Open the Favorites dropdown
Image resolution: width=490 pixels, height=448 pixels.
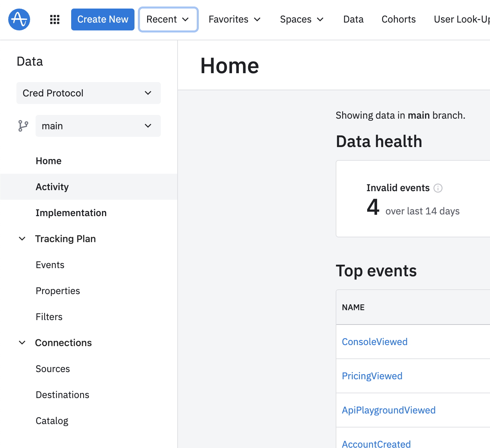(x=235, y=19)
